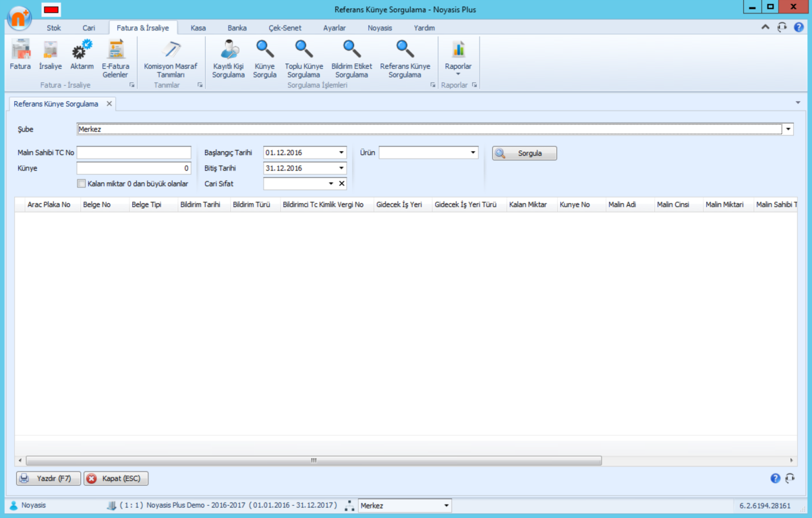This screenshot has height=518, width=812.
Task: Click the horizontal scrollbar thumb
Action: pos(313,461)
